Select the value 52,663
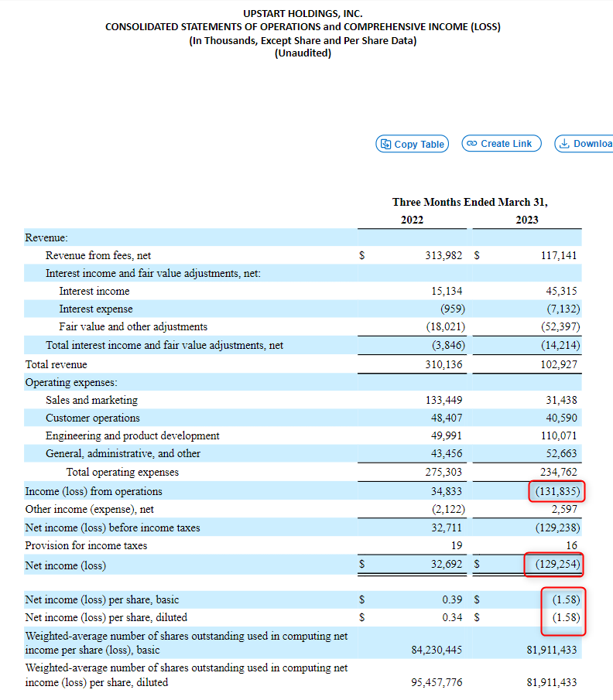The width and height of the screenshot is (613, 700). click(561, 453)
